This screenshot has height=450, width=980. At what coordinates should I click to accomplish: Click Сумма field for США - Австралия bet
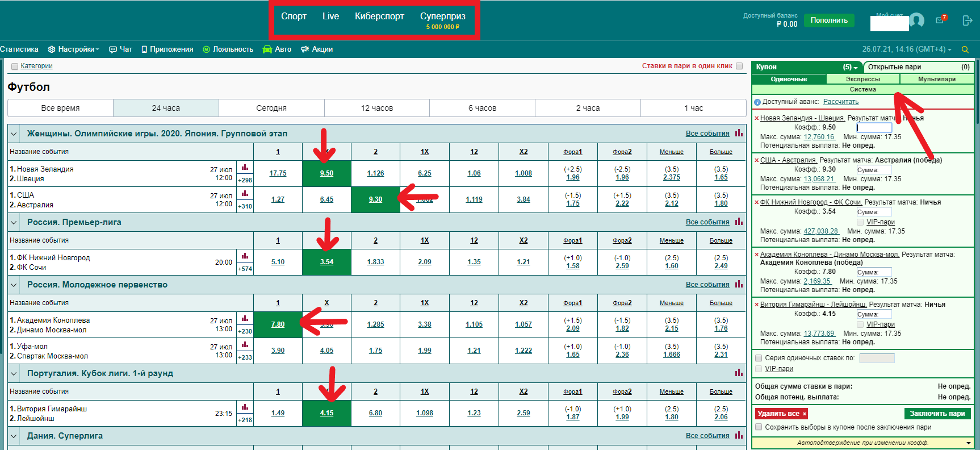click(874, 170)
